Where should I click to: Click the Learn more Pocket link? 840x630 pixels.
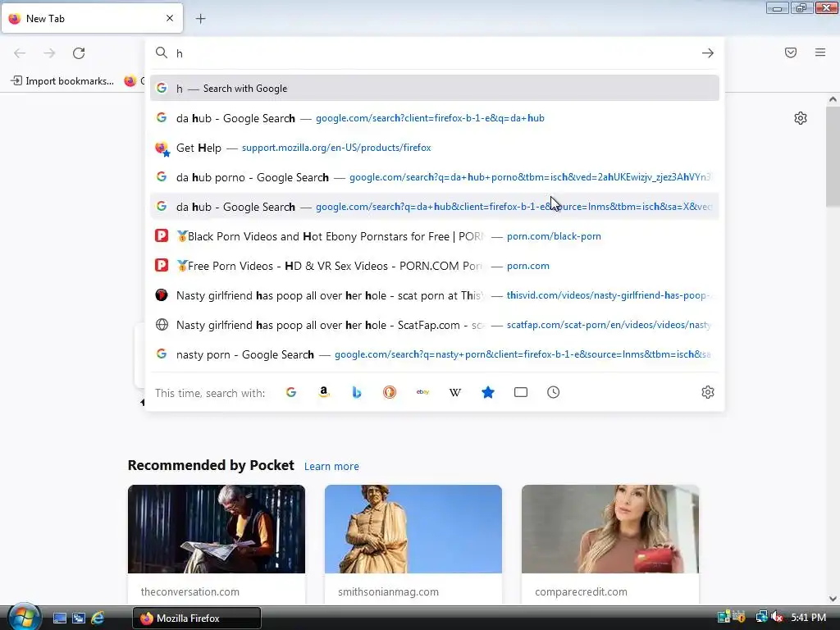click(331, 466)
